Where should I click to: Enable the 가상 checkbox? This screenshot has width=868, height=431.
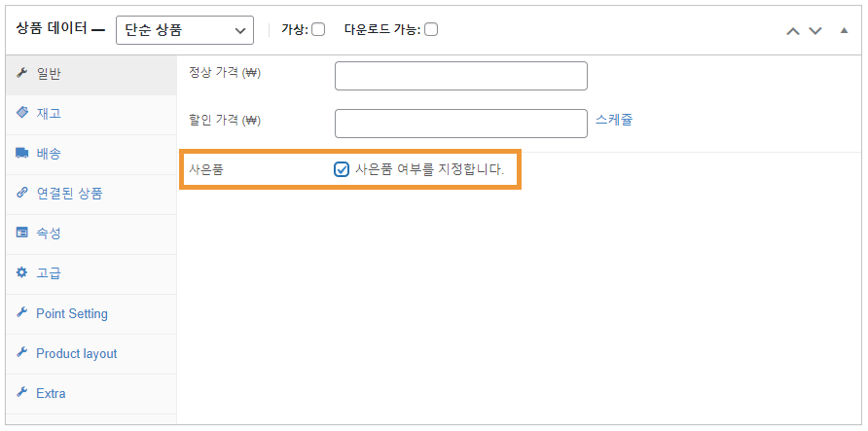click(x=318, y=29)
